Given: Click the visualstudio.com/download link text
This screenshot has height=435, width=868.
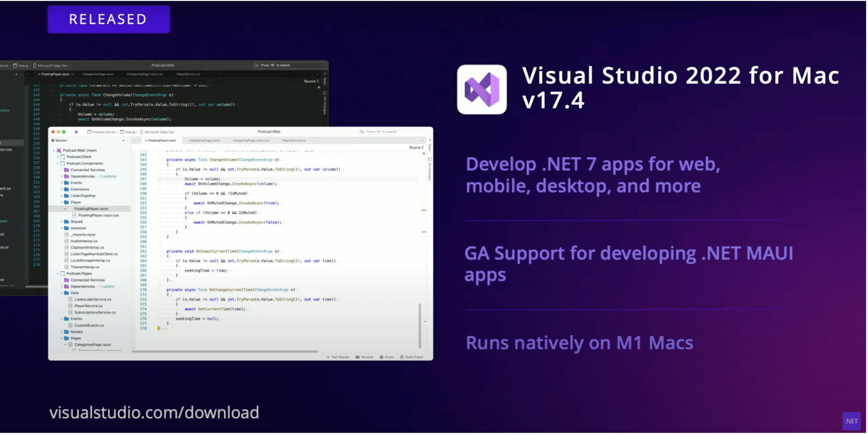Looking at the screenshot, I should (154, 413).
